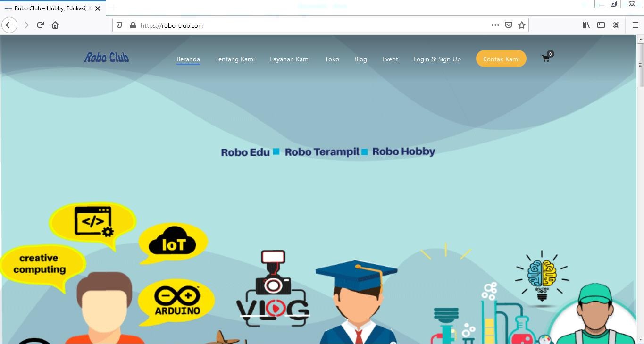Save page to Pocket
This screenshot has width=644, height=344.
(x=508, y=25)
